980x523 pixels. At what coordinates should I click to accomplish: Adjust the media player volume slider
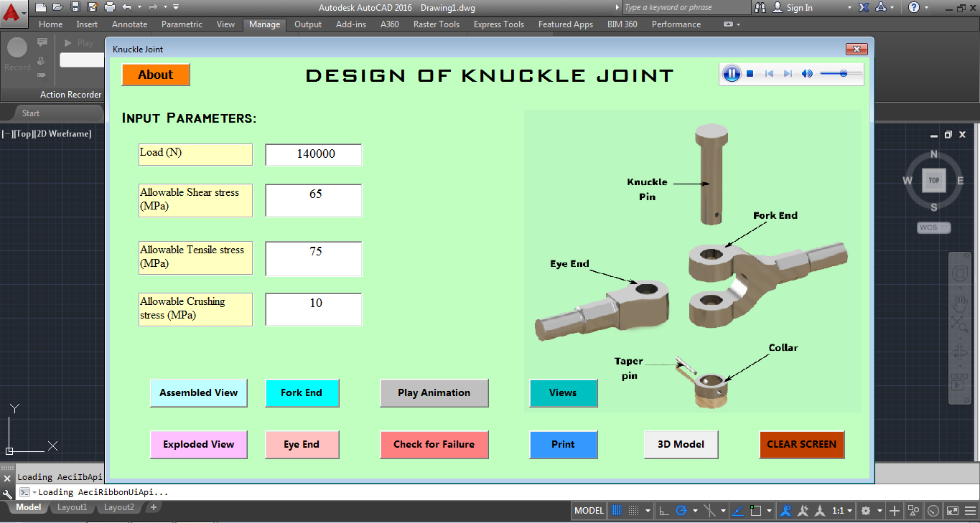tap(841, 74)
